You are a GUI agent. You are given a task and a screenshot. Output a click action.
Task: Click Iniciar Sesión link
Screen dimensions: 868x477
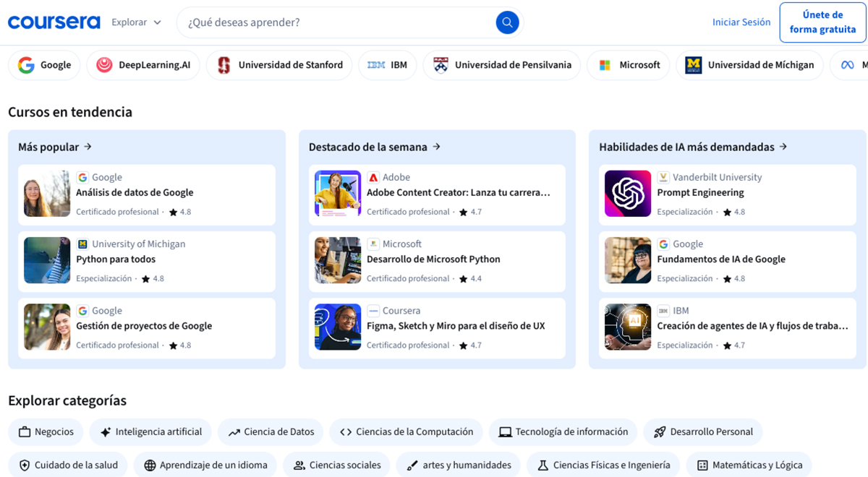pos(741,22)
